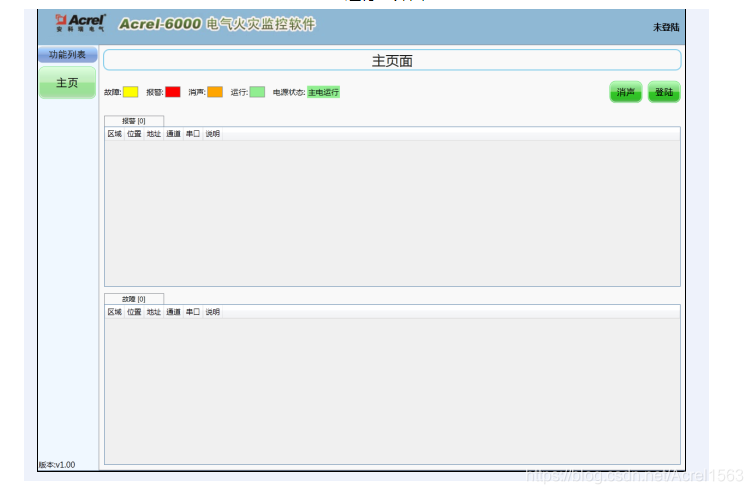
Task: Click 区域 column header in 故障 table
Action: [x=114, y=312]
